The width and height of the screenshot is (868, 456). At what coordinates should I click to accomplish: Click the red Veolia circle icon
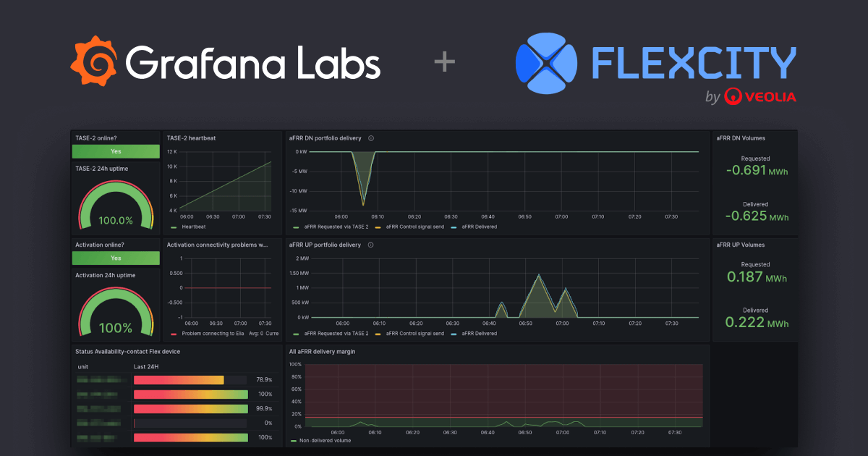(735, 97)
